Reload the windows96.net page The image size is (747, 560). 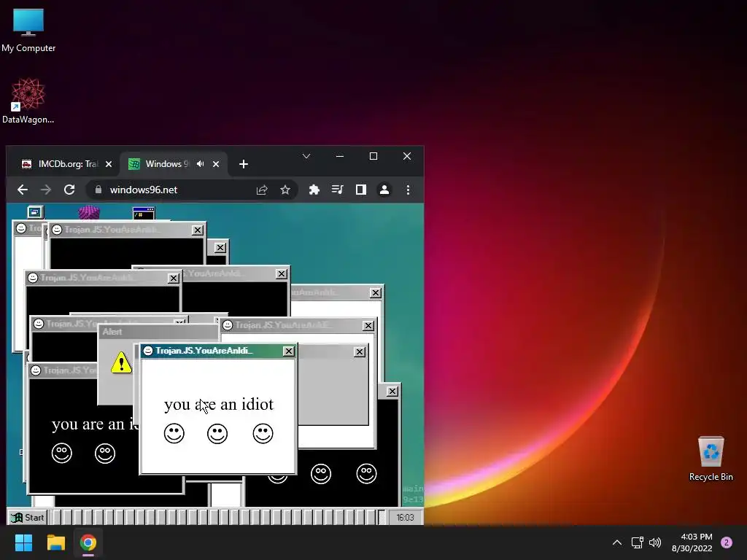point(69,190)
